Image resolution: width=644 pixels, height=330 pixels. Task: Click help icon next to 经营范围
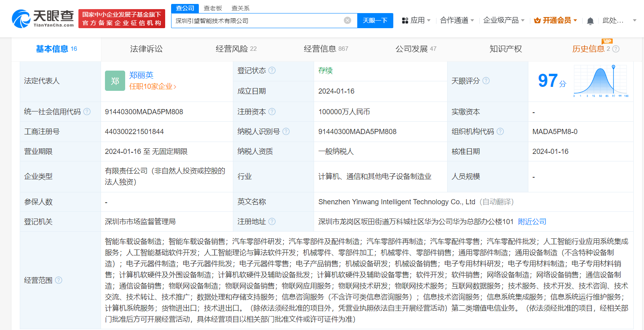59,280
